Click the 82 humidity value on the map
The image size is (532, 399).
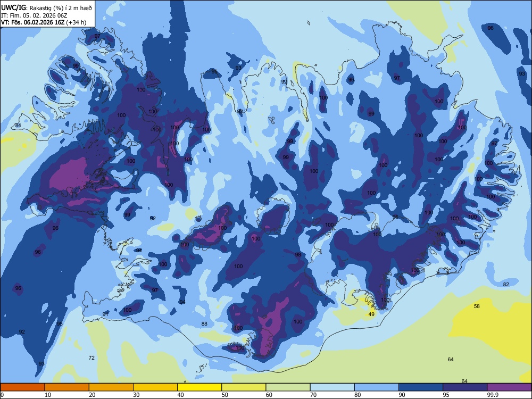pos(506,284)
